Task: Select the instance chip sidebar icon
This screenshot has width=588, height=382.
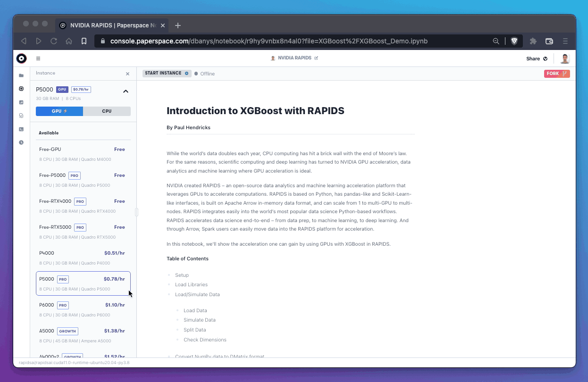Action: [x=21, y=89]
